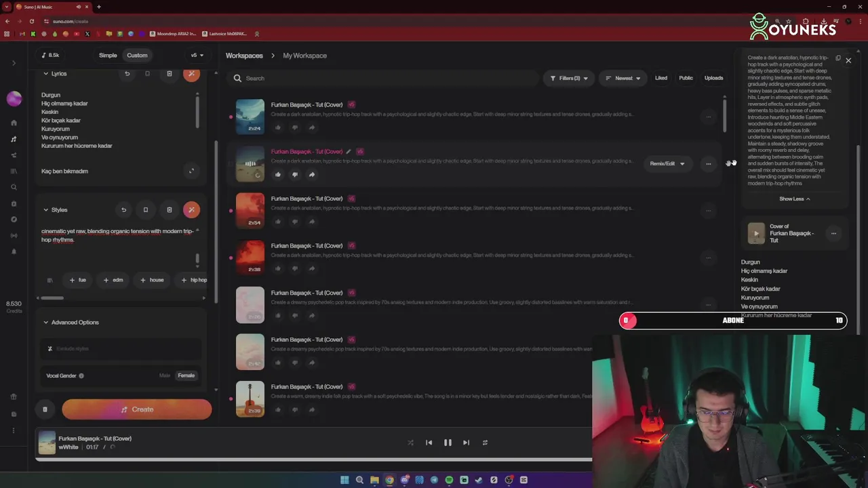Open options for Cover of Furkan Başıaçık
This screenshot has height=488, width=868.
[x=833, y=233]
